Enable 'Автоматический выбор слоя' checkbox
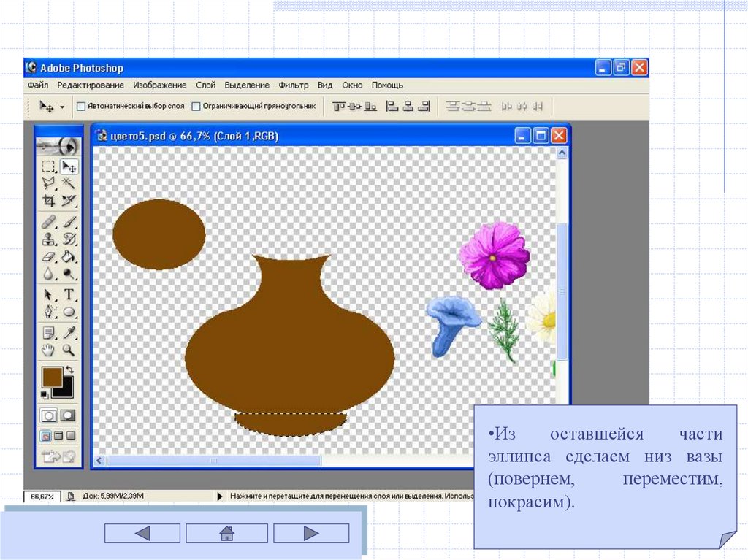This screenshot has height=560, width=748. click(81, 107)
